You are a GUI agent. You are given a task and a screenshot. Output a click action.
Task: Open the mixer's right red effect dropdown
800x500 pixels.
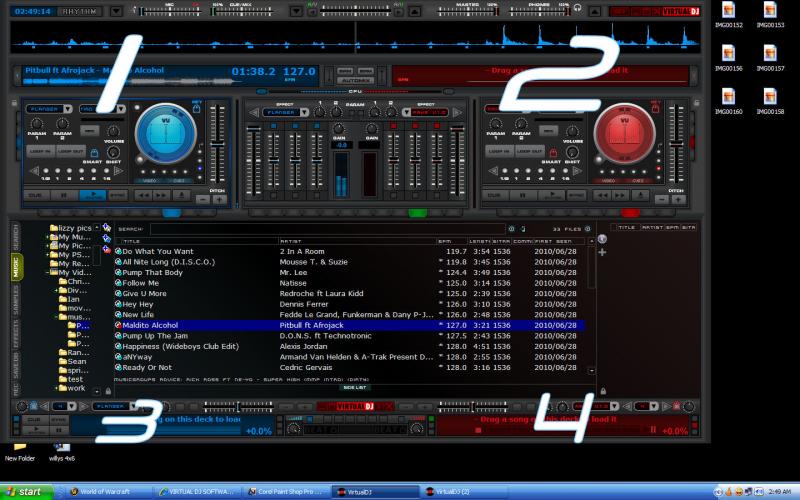pyautogui.click(x=407, y=112)
